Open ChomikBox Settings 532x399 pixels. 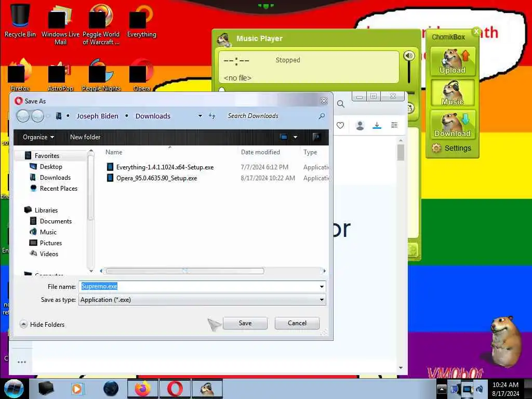pos(451,148)
